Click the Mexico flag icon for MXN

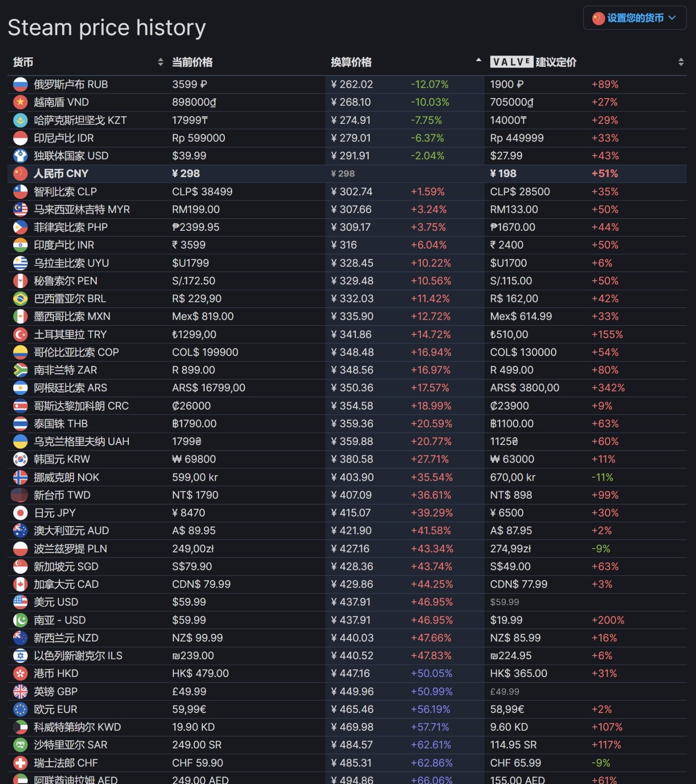(20, 317)
